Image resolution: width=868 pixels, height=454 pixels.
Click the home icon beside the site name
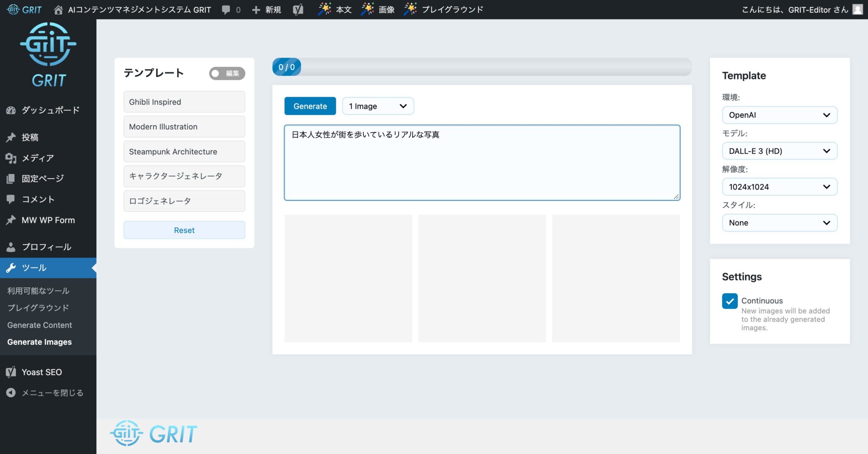(x=58, y=10)
